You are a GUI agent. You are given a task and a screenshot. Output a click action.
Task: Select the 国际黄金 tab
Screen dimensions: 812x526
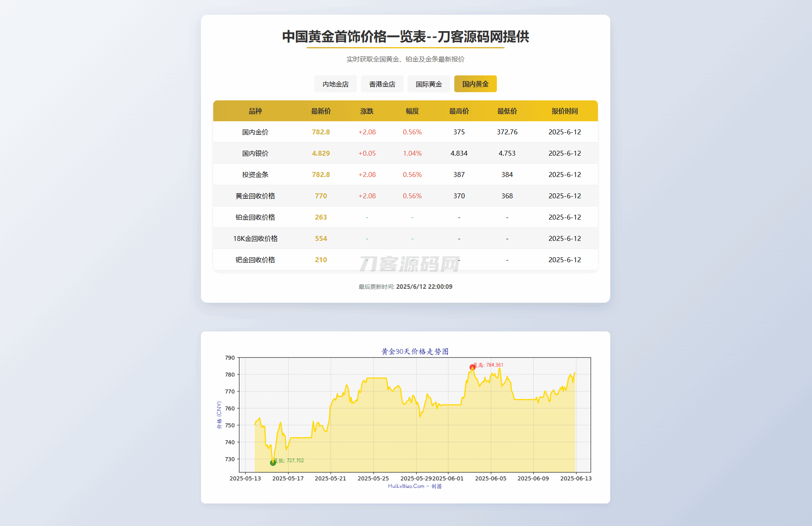click(x=429, y=84)
